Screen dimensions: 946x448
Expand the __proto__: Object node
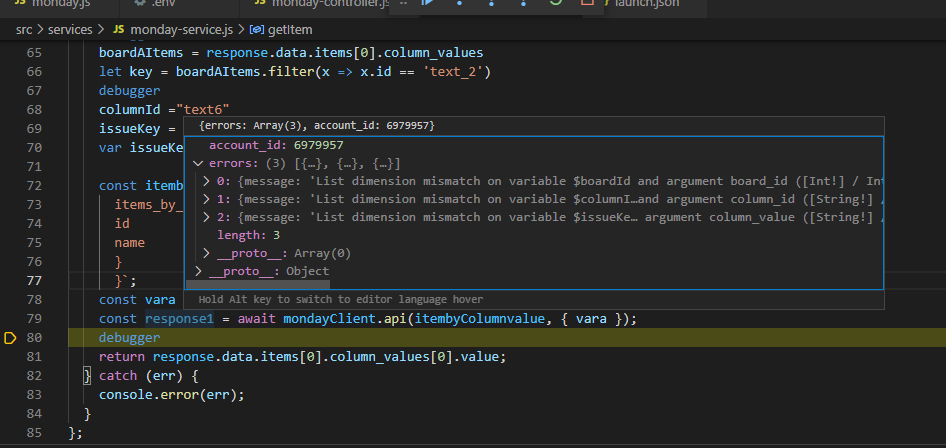coord(197,271)
